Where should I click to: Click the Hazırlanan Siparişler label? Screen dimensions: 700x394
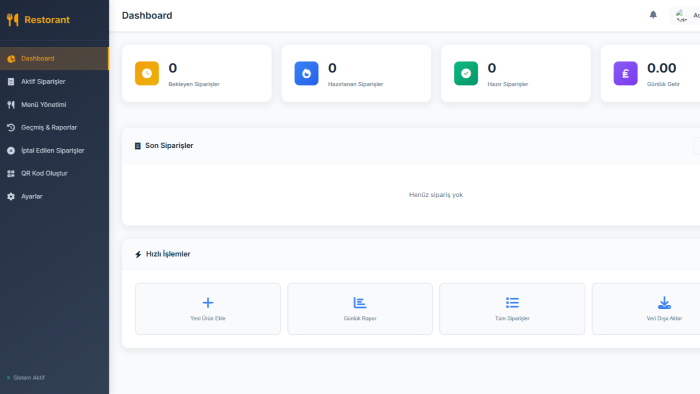coord(355,84)
